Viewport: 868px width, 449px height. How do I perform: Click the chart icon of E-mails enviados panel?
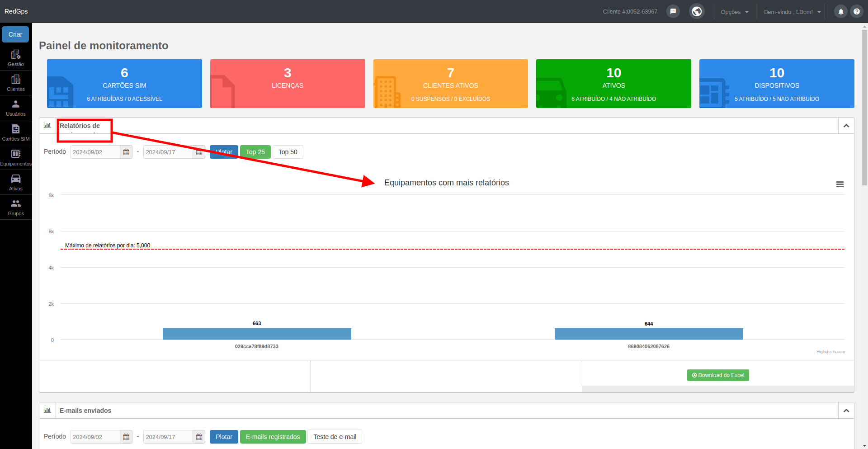click(47, 410)
